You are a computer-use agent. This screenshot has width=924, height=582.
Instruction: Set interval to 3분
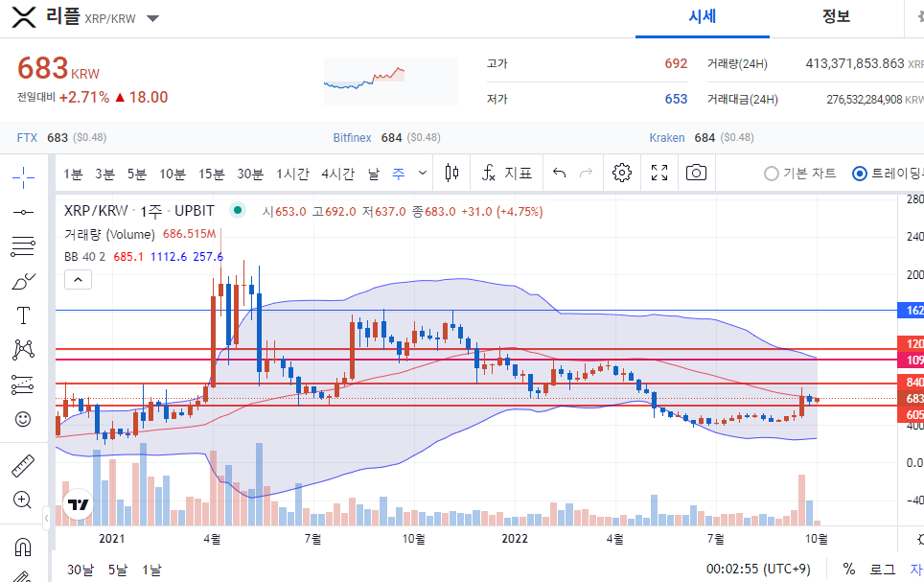104,174
